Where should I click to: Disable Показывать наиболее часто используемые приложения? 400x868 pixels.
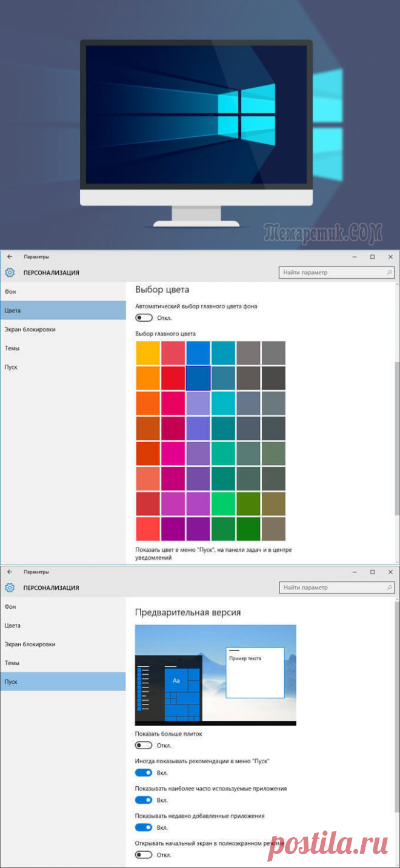tap(144, 800)
